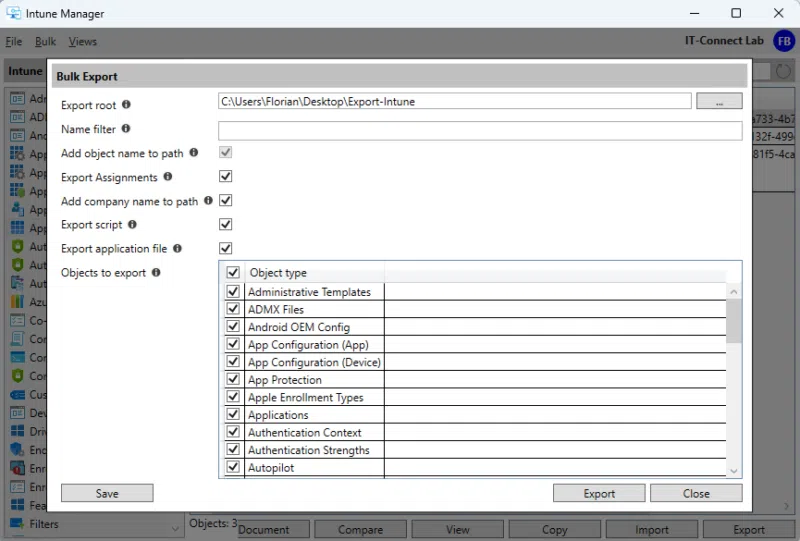The height and width of the screenshot is (541, 800).
Task: Uncheck Autopilot object type checkbox
Action: [233, 467]
